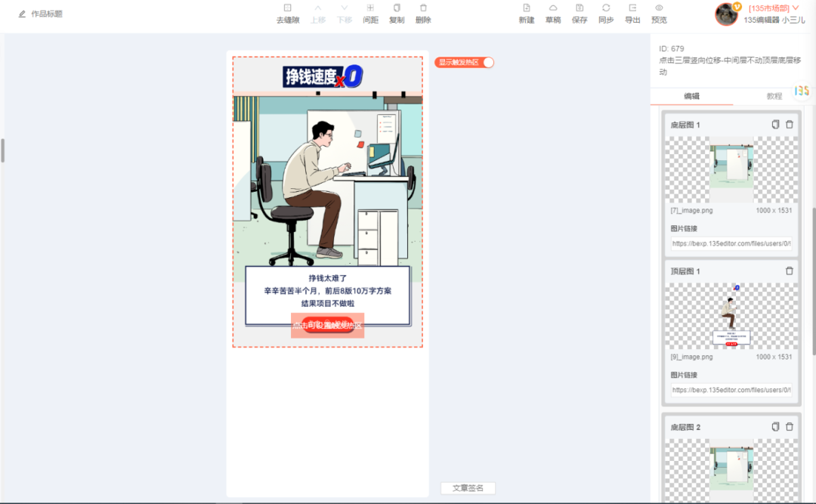Select the 编辑 tab
The height and width of the screenshot is (504, 816).
(x=691, y=97)
